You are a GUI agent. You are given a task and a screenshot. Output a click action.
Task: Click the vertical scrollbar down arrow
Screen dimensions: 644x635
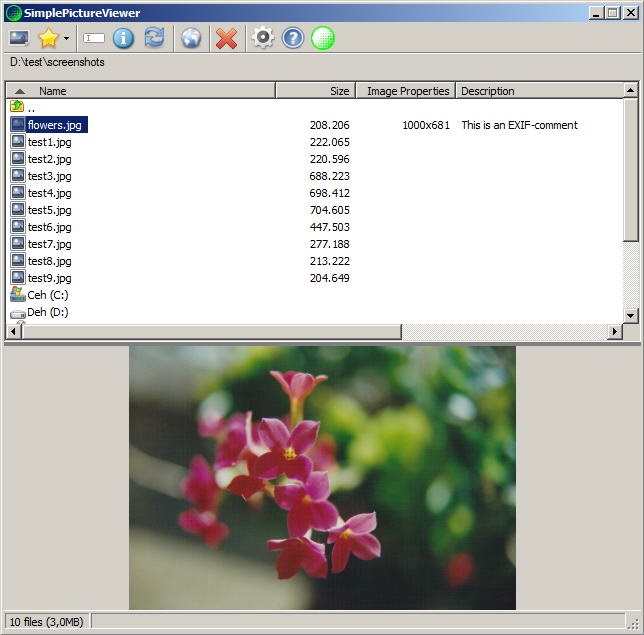pos(630,315)
